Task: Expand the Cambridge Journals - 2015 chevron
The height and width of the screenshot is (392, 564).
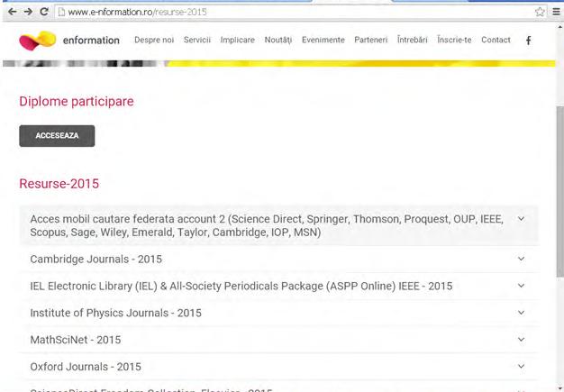Action: (x=521, y=259)
